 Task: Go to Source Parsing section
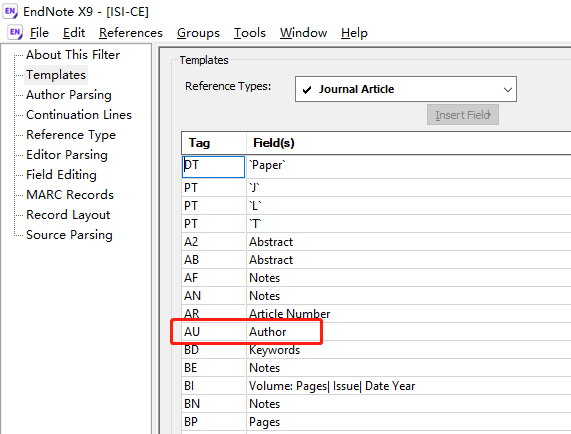69,235
